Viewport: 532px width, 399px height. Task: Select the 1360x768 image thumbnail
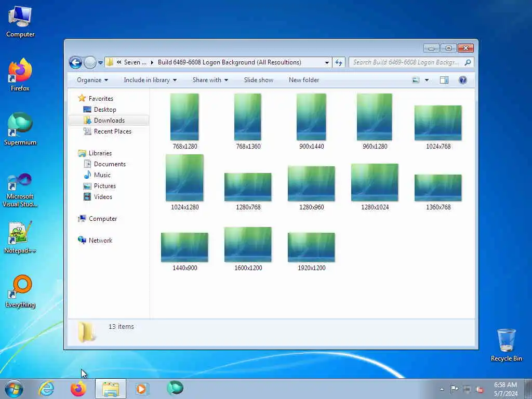pos(438,188)
